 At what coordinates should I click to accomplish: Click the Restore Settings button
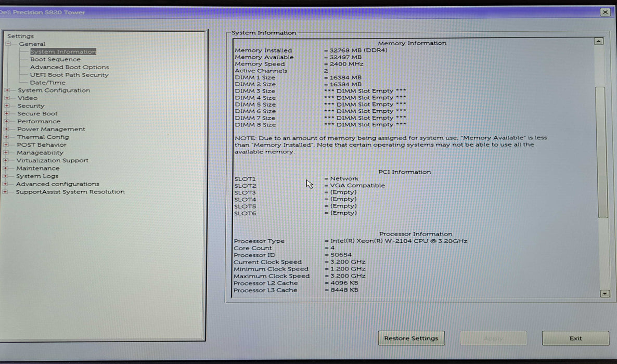point(411,338)
